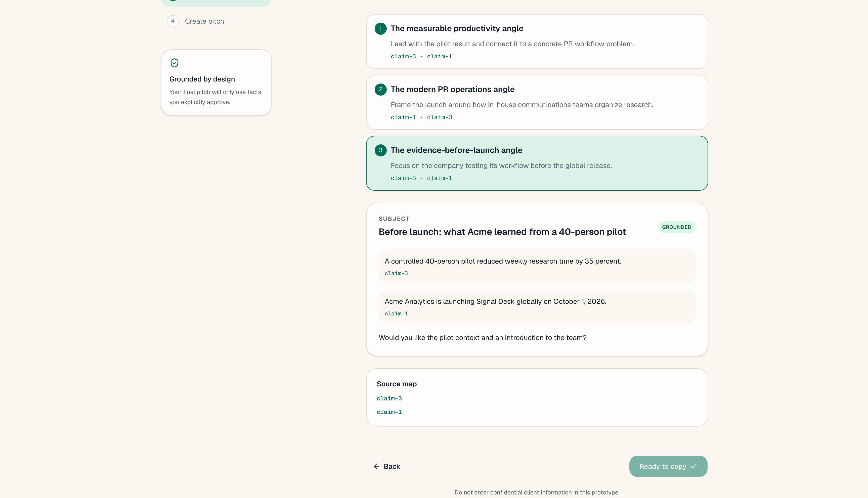Click 'Acme Analytics is launching Signal Desk globally' statement
The image size is (868, 498).
coord(495,302)
